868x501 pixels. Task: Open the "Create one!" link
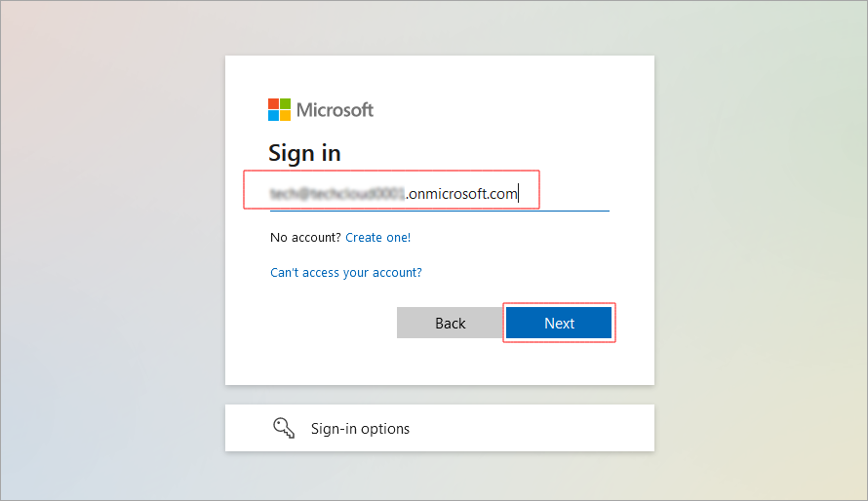pyautogui.click(x=377, y=237)
